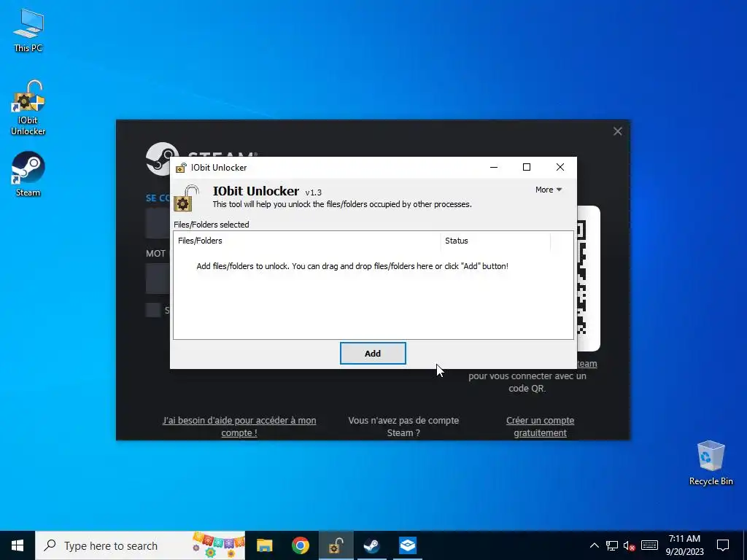The width and height of the screenshot is (747, 560).
Task: Click the Add button in IObit Unlocker
Action: (x=373, y=354)
